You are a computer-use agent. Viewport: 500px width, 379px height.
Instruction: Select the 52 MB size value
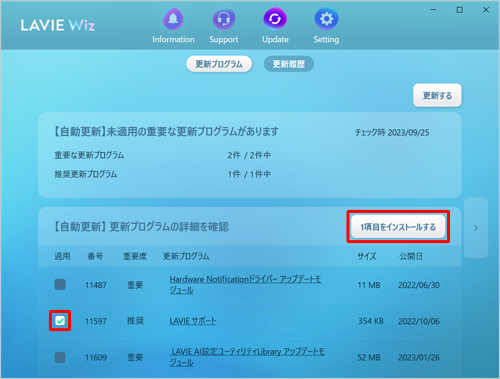369,358
